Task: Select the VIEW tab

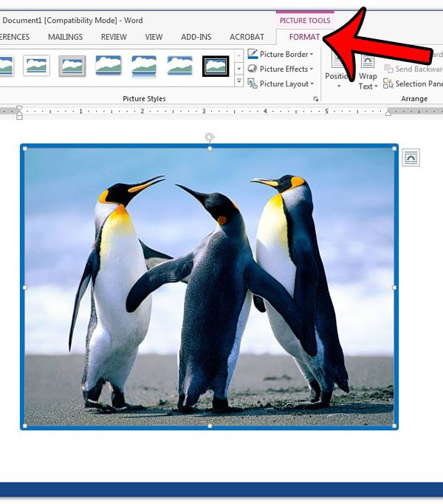Action: pyautogui.click(x=154, y=37)
